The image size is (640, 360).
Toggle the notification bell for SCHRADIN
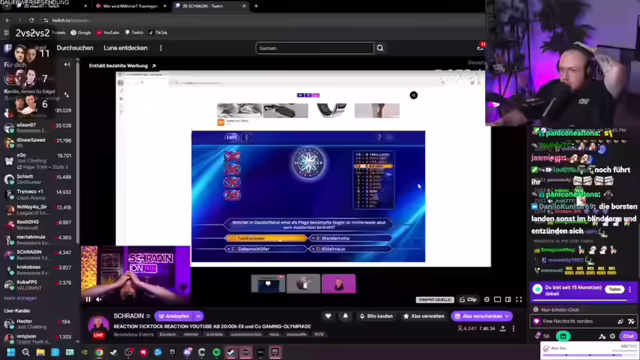[x=345, y=316]
